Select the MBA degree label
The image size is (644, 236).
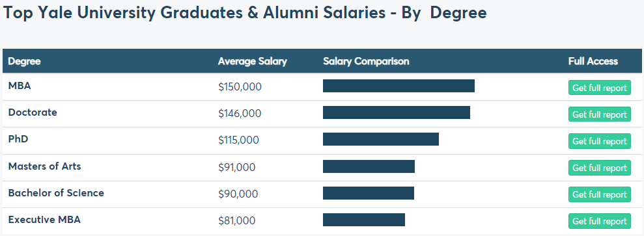(20, 86)
